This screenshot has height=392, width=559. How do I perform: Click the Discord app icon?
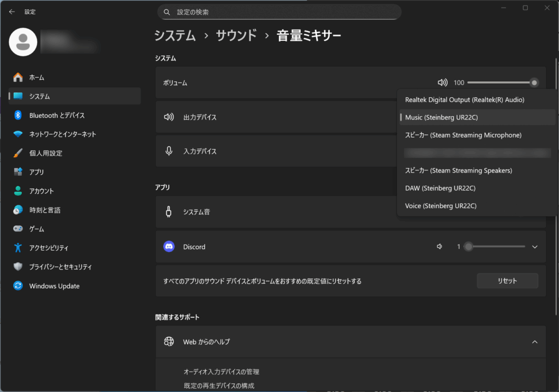coord(169,247)
